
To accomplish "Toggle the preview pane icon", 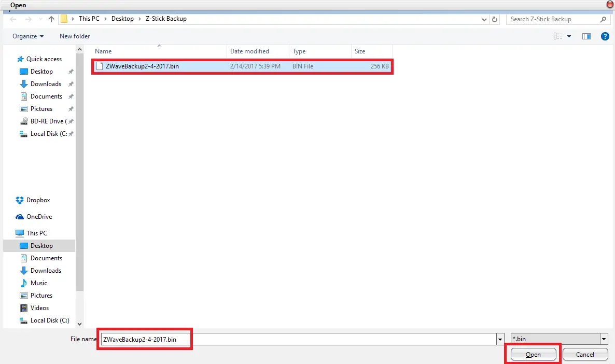I will pos(586,36).
